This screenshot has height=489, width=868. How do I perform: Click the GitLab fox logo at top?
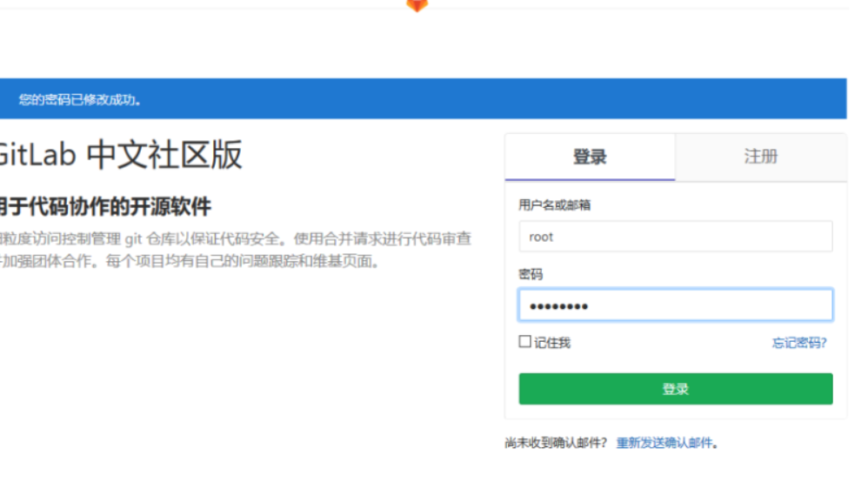coord(417,5)
